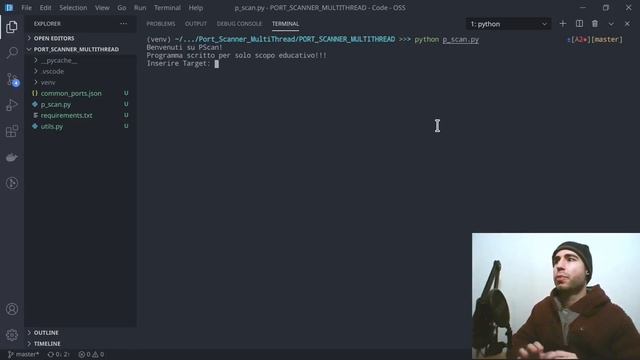Click the master branch status bar item
This screenshot has height=360, width=640.
(23, 354)
